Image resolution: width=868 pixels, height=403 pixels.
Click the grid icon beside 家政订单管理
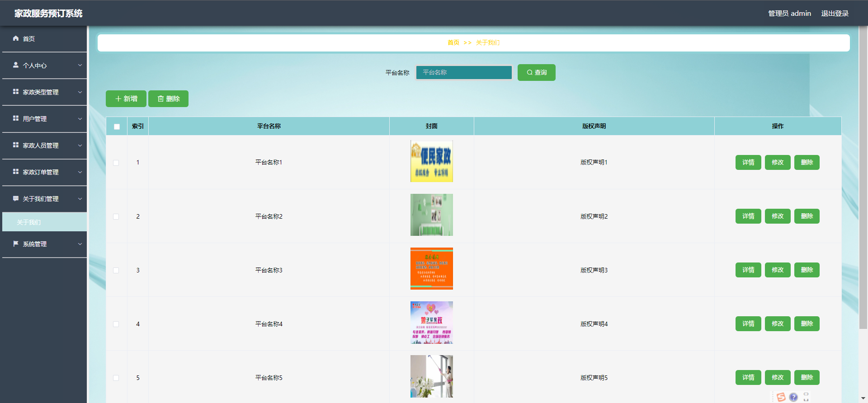pos(16,172)
